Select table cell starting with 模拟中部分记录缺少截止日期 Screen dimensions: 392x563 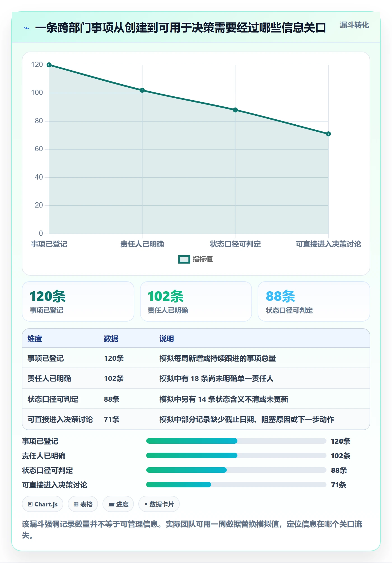[x=247, y=419]
